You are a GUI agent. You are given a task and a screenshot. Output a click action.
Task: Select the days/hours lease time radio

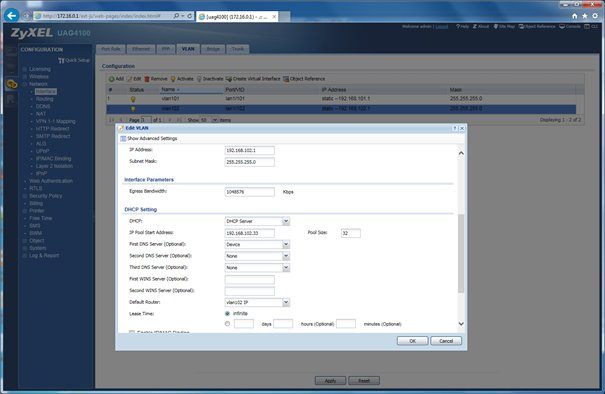click(x=227, y=324)
